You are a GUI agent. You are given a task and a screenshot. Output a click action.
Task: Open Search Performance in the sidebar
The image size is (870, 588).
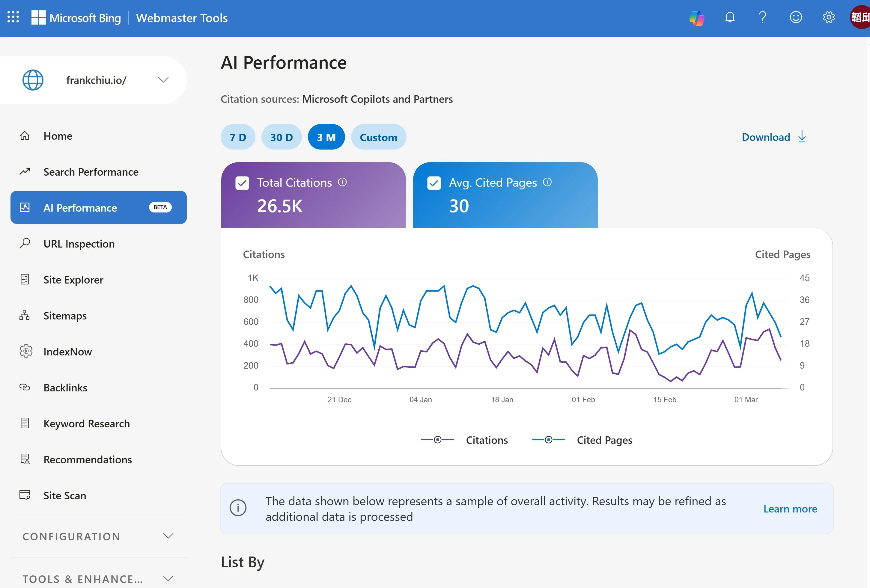click(91, 172)
